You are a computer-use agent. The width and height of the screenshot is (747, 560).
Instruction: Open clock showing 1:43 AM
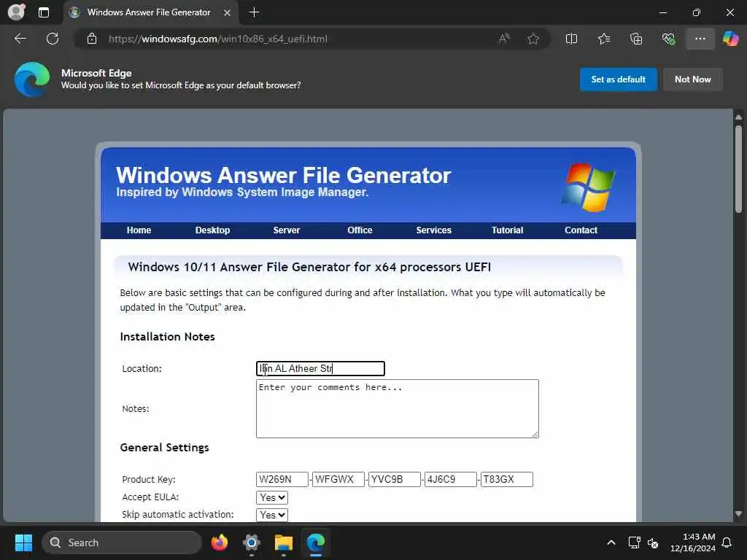pyautogui.click(x=693, y=542)
